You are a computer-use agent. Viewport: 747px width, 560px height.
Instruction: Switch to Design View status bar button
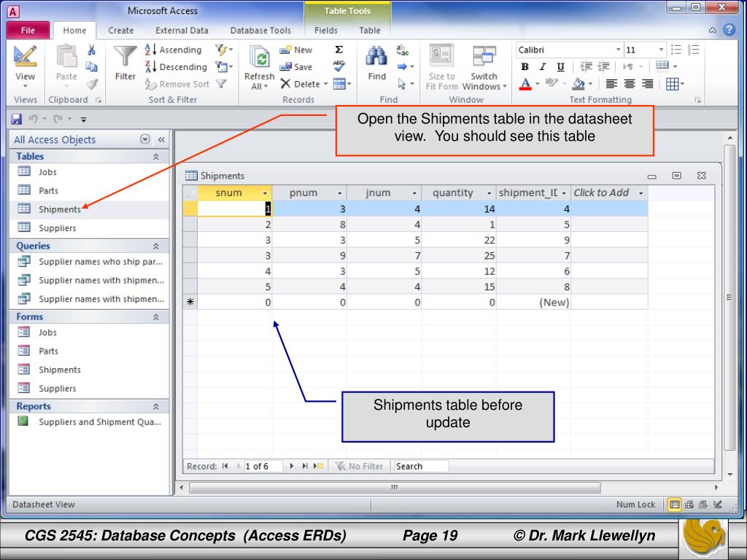tap(718, 505)
